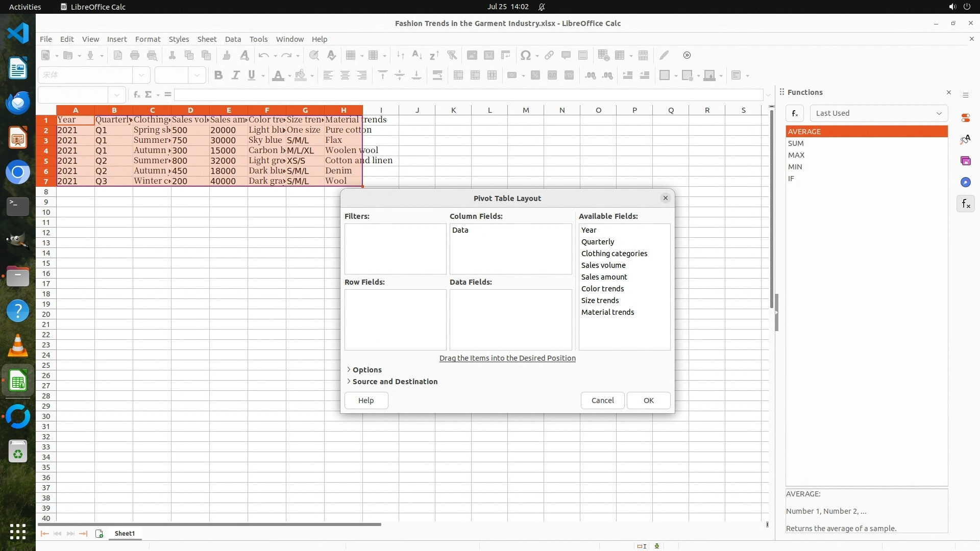The image size is (980, 551).
Task: Click the Insert Function fx button in Functions panel
Action: point(795,113)
